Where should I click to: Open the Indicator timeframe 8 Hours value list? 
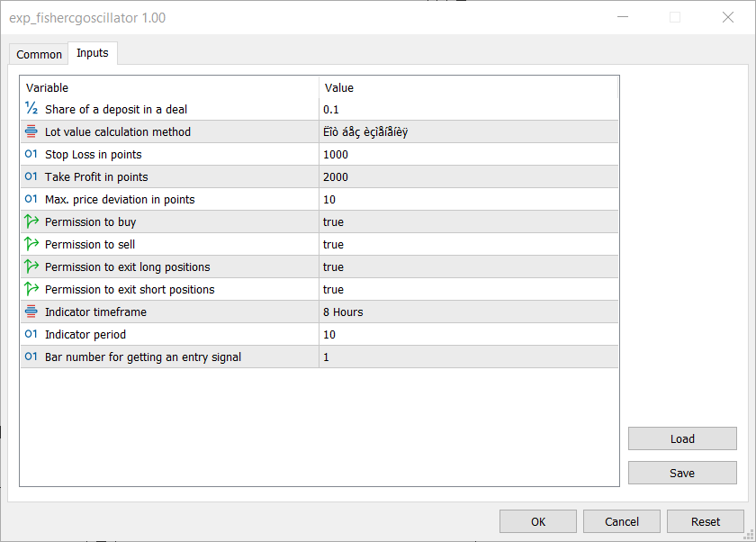click(x=468, y=312)
